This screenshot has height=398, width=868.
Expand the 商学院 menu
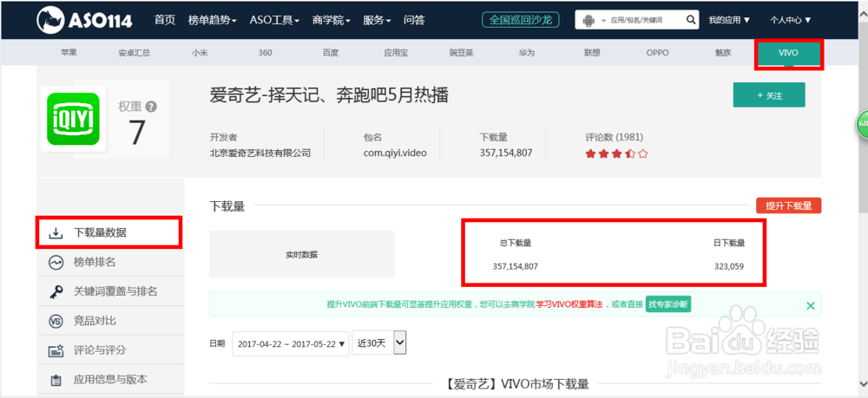[x=332, y=21]
